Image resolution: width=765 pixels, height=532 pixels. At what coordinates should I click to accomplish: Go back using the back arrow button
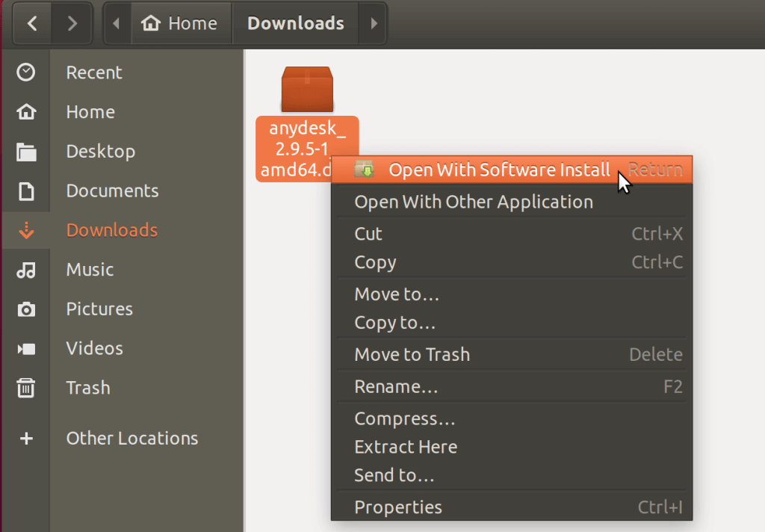tap(32, 24)
